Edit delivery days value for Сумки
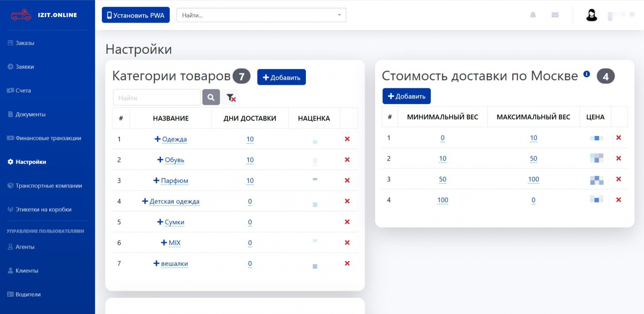This screenshot has height=314, width=644. pos(250,222)
